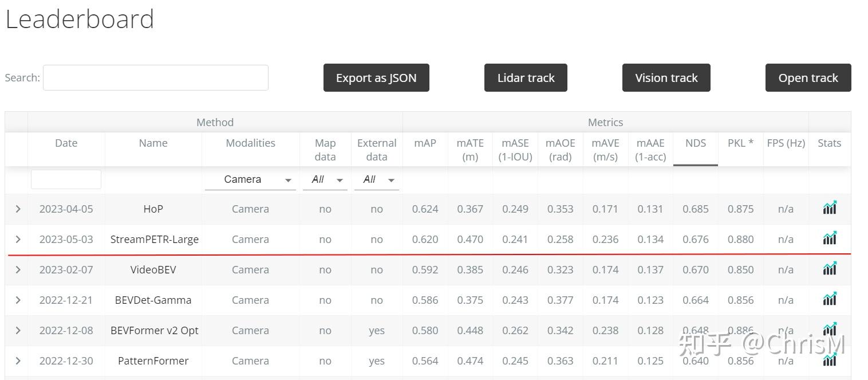Viewport: 868px width, 380px height.
Task: Expand the StreamPETR-Large row details
Action: point(18,239)
